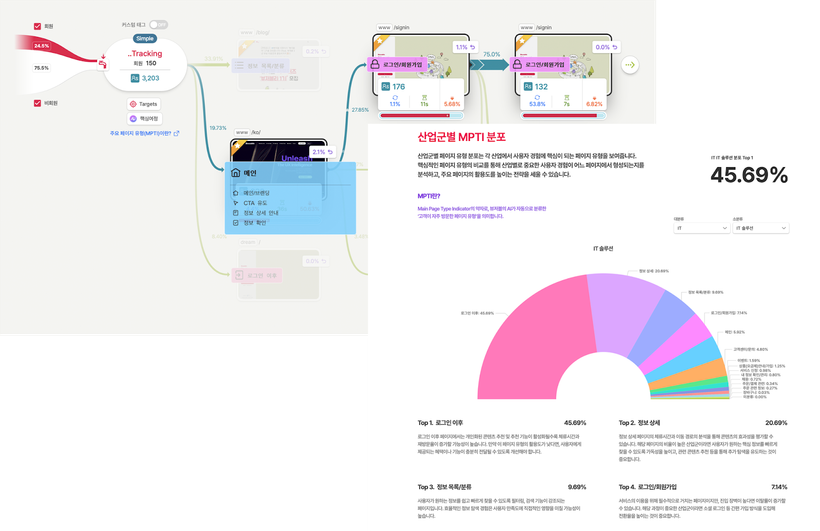Click the 0.0% return-rate badge on second signin
820x531 pixels.
[x=607, y=47]
